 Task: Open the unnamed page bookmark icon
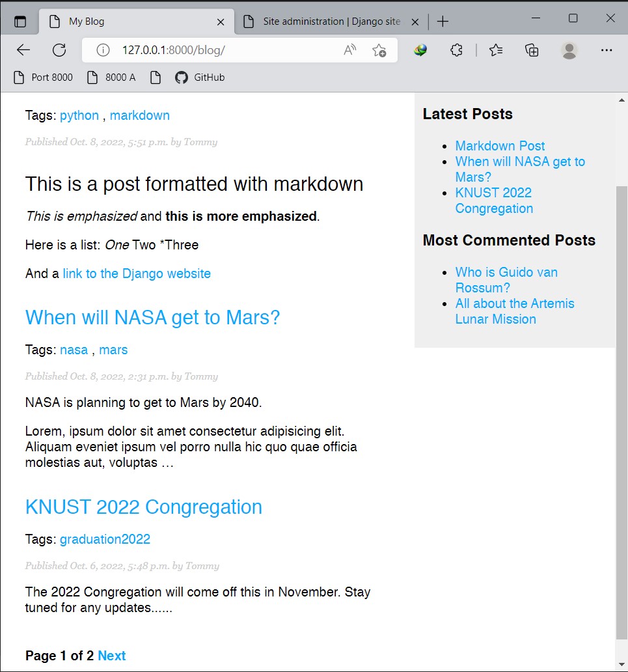click(x=156, y=77)
